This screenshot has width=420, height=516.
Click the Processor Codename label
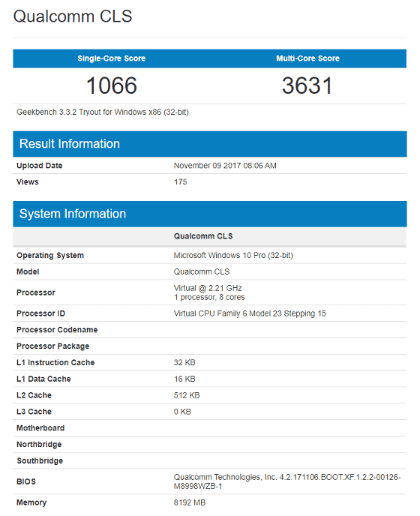[57, 330]
